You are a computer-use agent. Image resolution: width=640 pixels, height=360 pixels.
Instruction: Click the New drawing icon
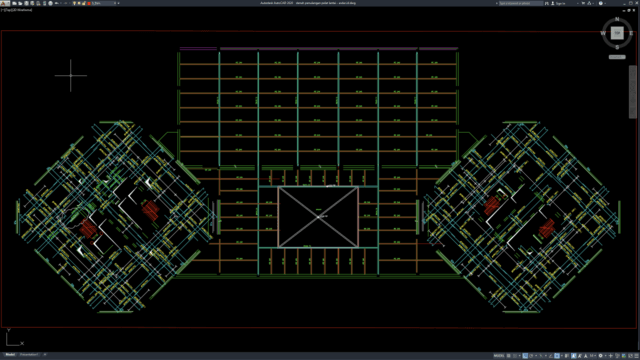coord(14,3)
